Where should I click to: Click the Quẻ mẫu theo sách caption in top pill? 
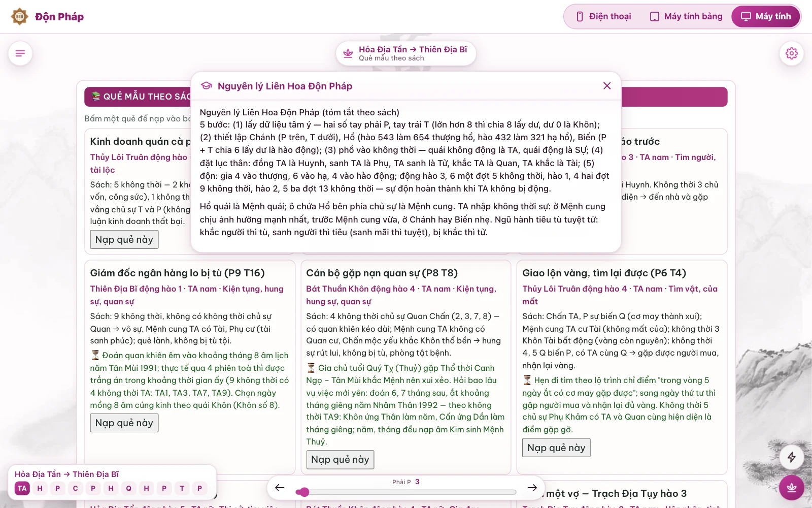coord(391,58)
